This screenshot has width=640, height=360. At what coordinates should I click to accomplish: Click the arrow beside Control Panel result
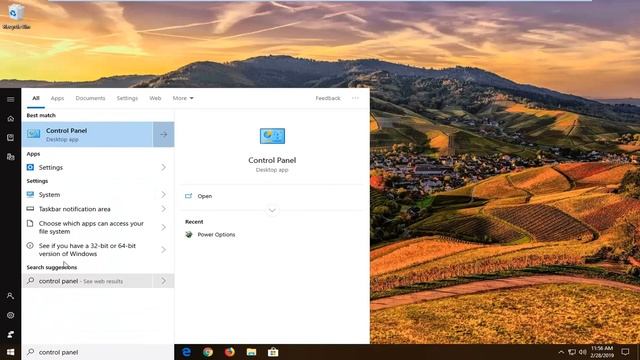click(x=164, y=134)
